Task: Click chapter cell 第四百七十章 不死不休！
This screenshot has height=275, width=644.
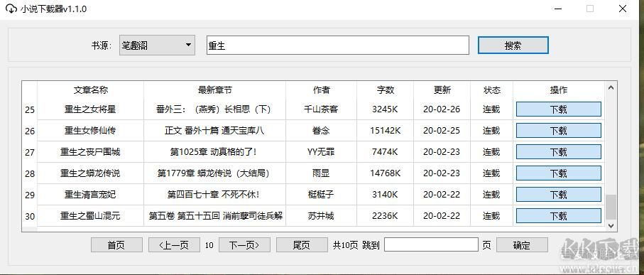Action: coord(215,195)
